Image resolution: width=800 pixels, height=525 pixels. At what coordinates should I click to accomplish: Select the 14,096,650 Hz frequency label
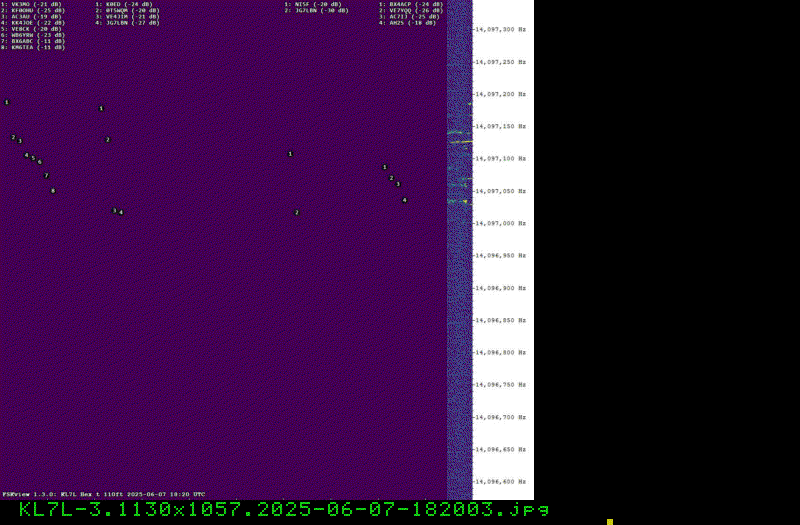[500, 449]
